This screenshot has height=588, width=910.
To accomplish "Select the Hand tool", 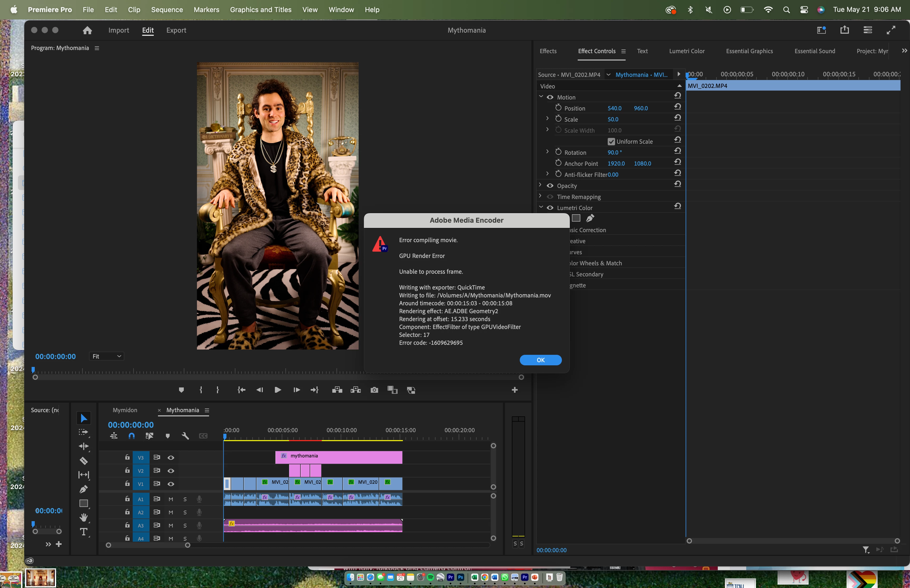I will pos(84,517).
